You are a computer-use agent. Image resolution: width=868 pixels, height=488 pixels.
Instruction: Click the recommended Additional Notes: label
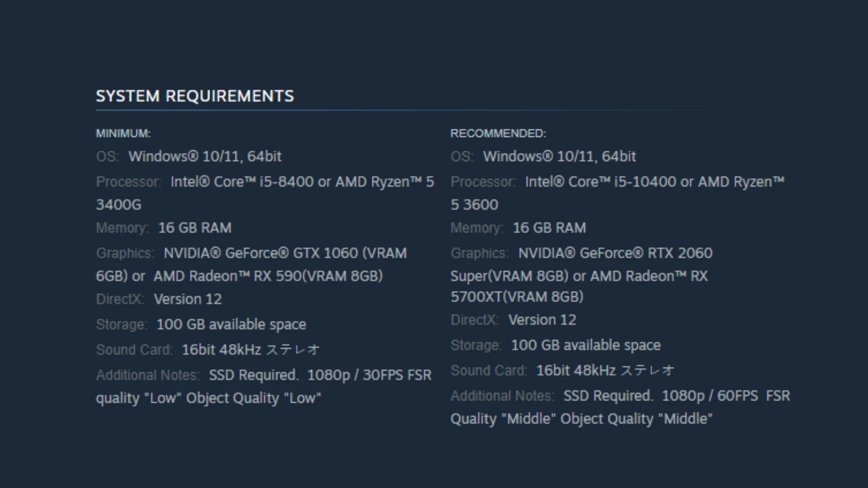tap(502, 396)
